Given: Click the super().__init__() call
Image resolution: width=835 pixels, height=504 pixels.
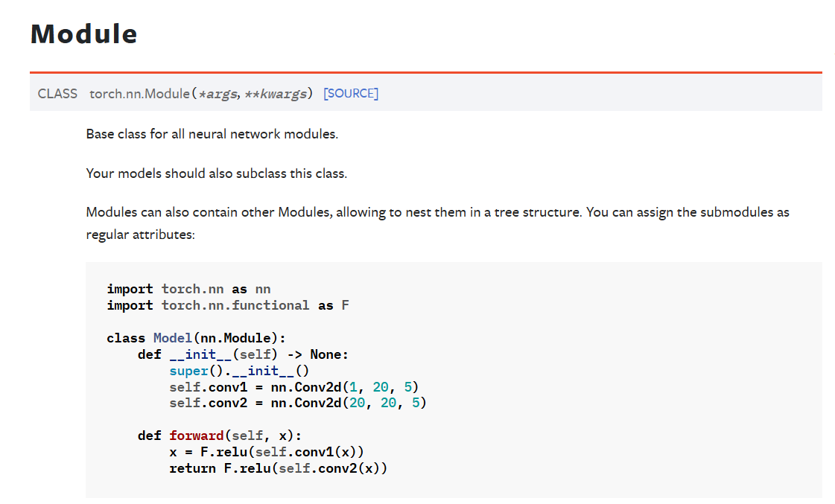Looking at the screenshot, I should coord(238,371).
